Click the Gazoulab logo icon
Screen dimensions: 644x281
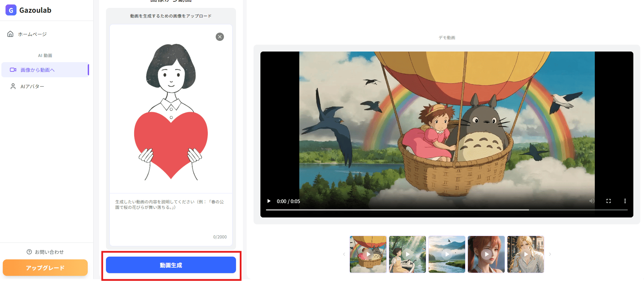tap(11, 10)
